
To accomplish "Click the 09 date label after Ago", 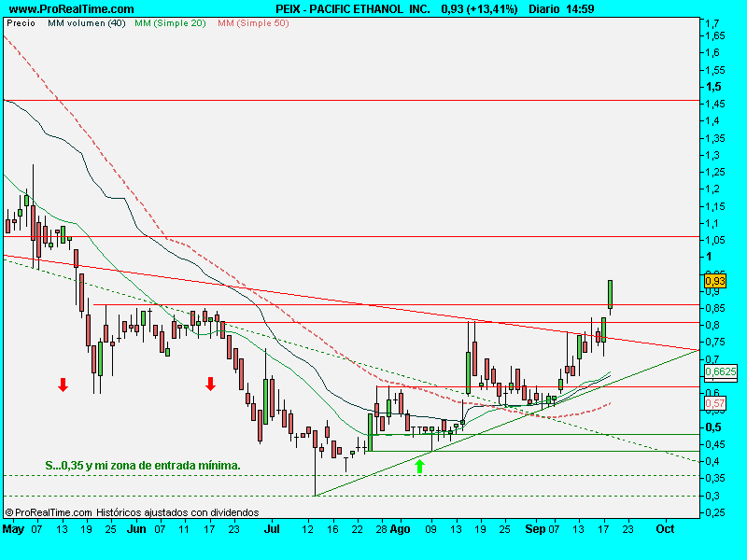I will 430,529.
